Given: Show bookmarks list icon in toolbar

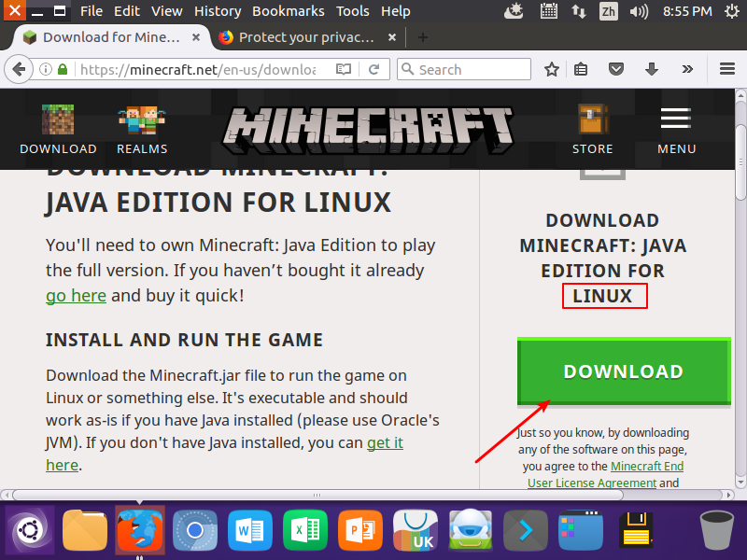Looking at the screenshot, I should (581, 69).
